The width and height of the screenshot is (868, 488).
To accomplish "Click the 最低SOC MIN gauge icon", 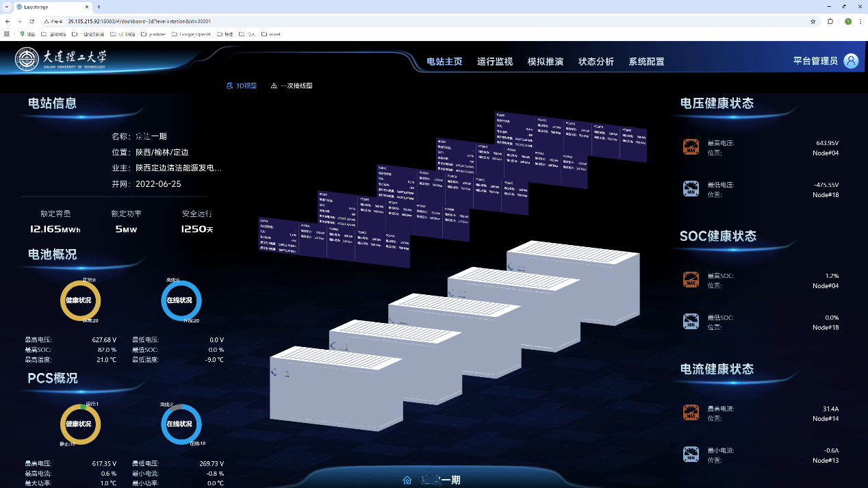I will (691, 322).
